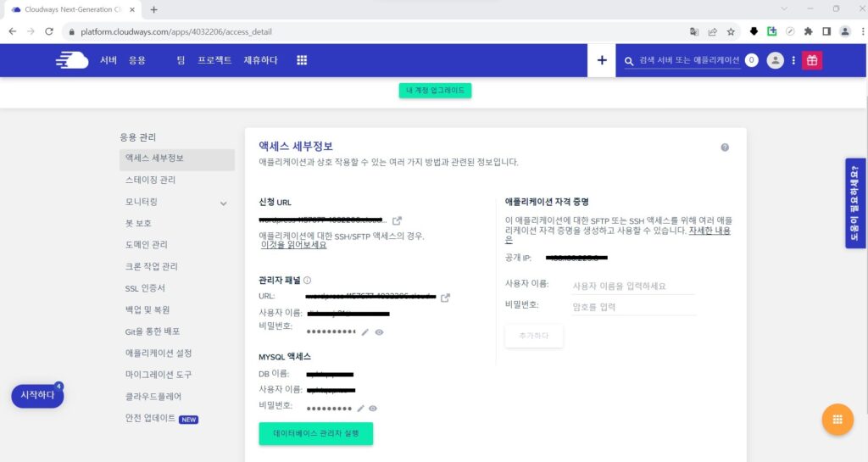The width and height of the screenshot is (868, 462).
Task: Select 스테이징 관리 in sidebar
Action: click(151, 180)
